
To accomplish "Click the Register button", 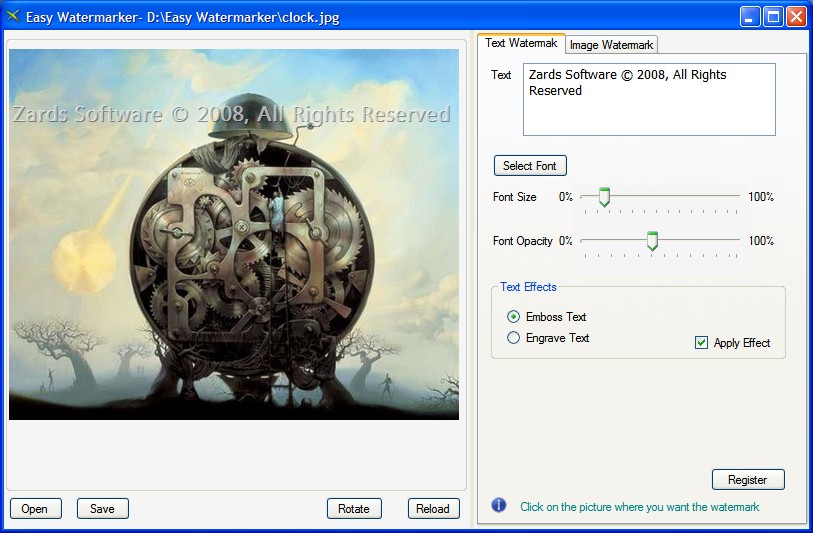I will click(748, 480).
